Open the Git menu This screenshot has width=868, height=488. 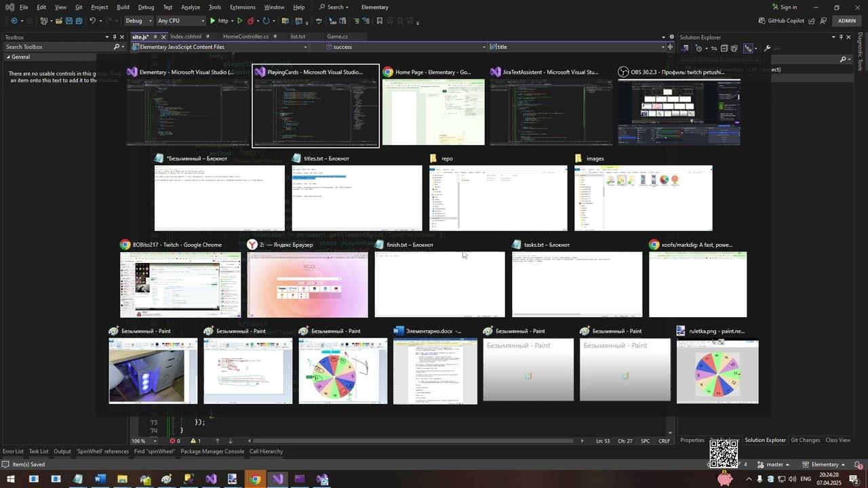pos(79,7)
